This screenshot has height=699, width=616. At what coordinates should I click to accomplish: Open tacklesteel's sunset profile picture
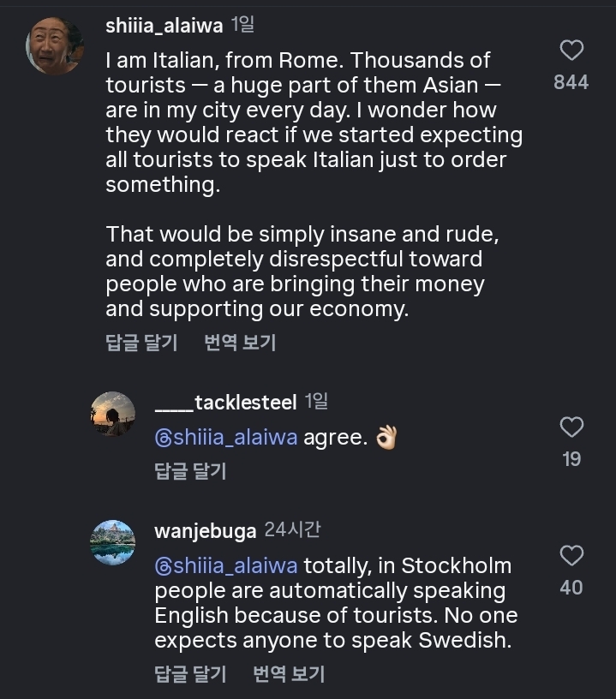pos(113,414)
